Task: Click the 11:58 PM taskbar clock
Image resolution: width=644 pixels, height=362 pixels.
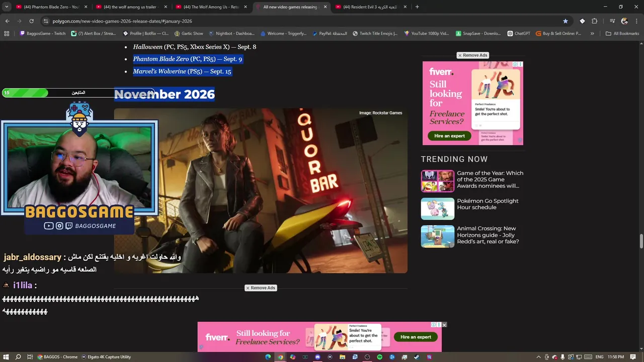Action: [616, 357]
